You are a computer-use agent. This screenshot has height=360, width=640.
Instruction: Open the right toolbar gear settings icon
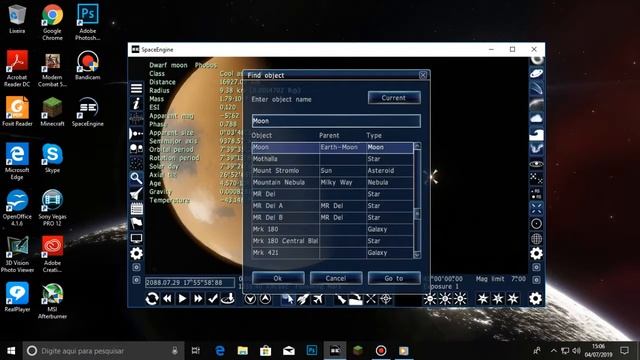(x=536, y=253)
